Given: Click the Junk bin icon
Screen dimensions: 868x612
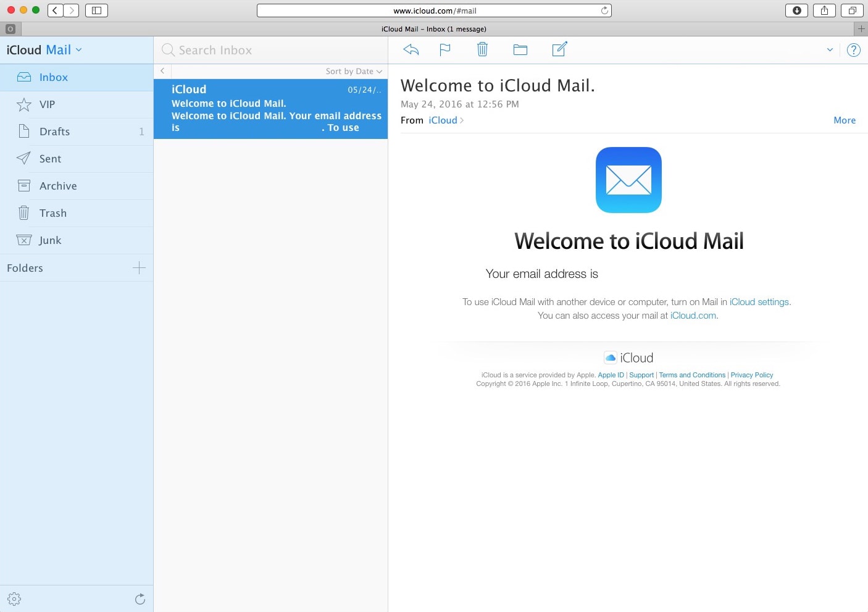Looking at the screenshot, I should coord(23,240).
